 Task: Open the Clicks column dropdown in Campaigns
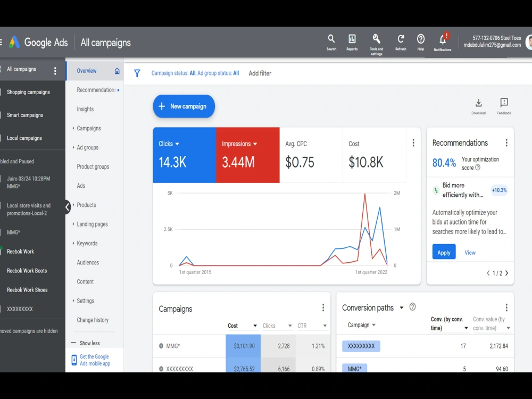[290, 326]
